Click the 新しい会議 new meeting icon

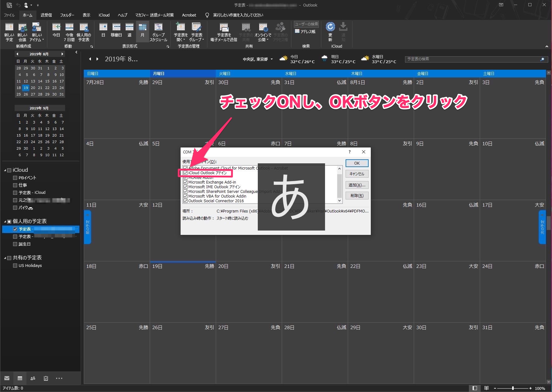click(22, 32)
